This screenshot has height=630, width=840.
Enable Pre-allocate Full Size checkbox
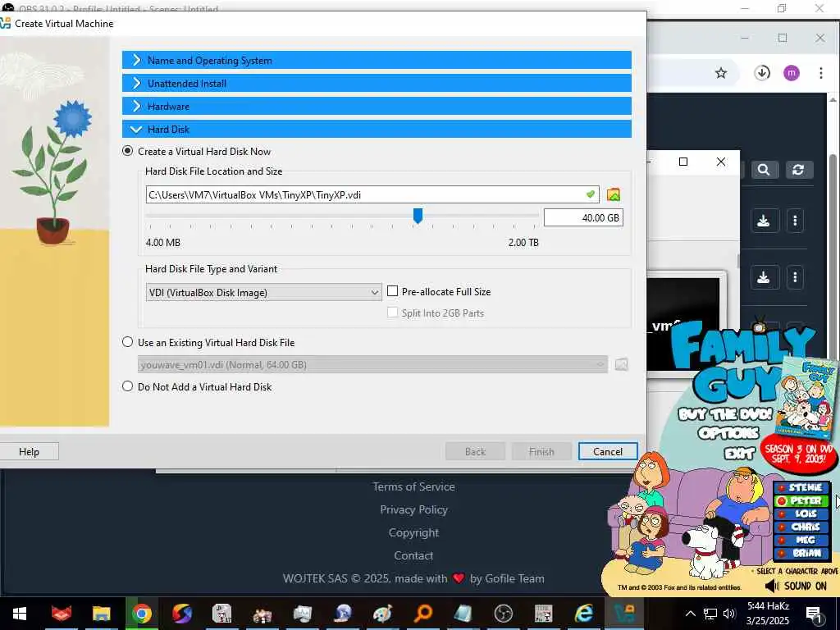click(x=393, y=291)
